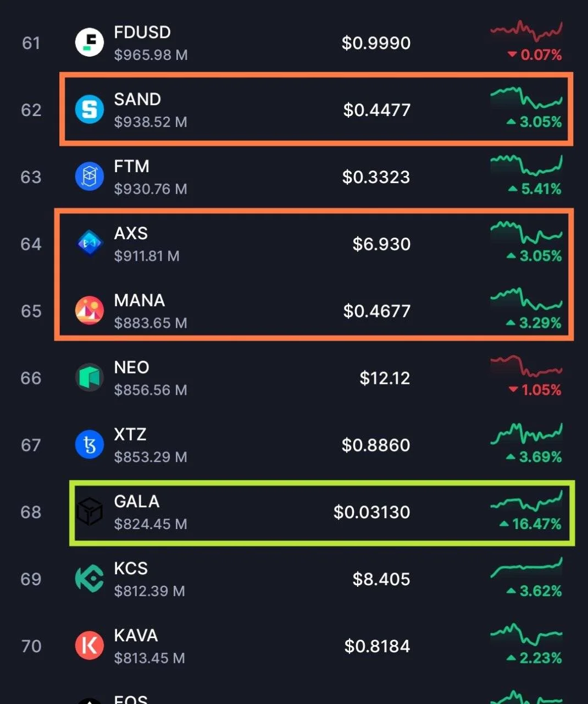Open the XTZ market cap $853.29 M
The width and height of the screenshot is (588, 704).
(151, 457)
